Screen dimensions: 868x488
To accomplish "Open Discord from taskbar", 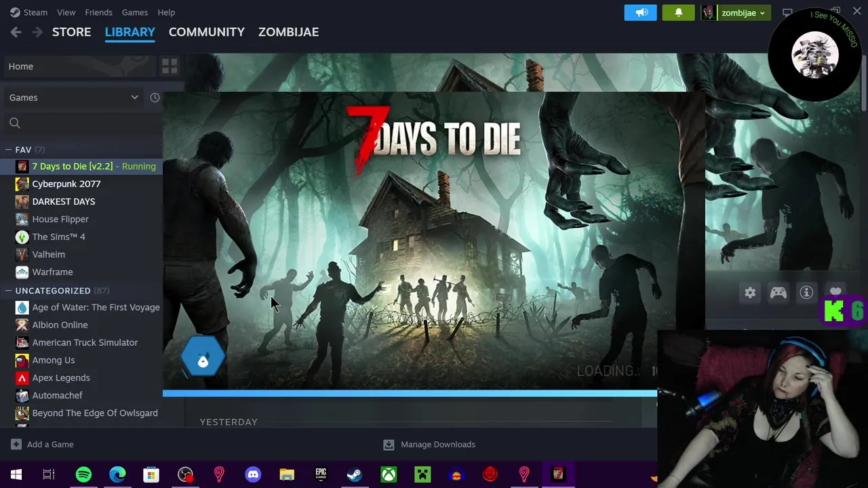I will tap(253, 474).
